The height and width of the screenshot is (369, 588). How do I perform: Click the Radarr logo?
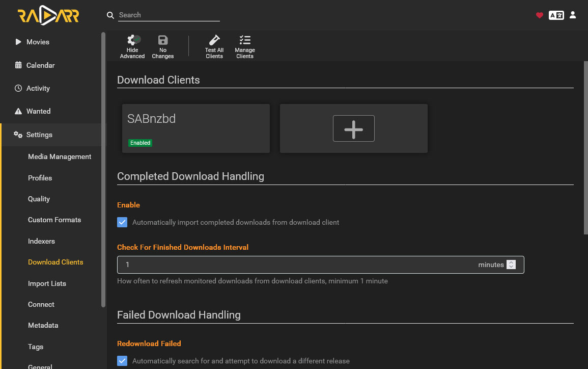click(48, 15)
